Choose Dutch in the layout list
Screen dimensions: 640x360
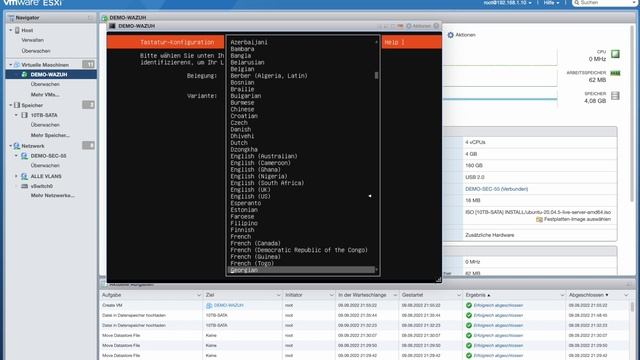pyautogui.click(x=239, y=143)
